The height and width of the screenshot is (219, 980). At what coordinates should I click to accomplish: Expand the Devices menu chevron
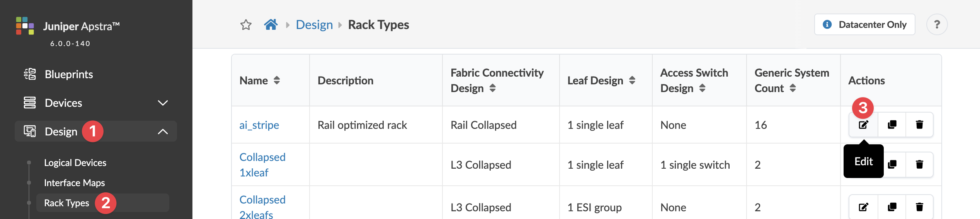pos(163,103)
